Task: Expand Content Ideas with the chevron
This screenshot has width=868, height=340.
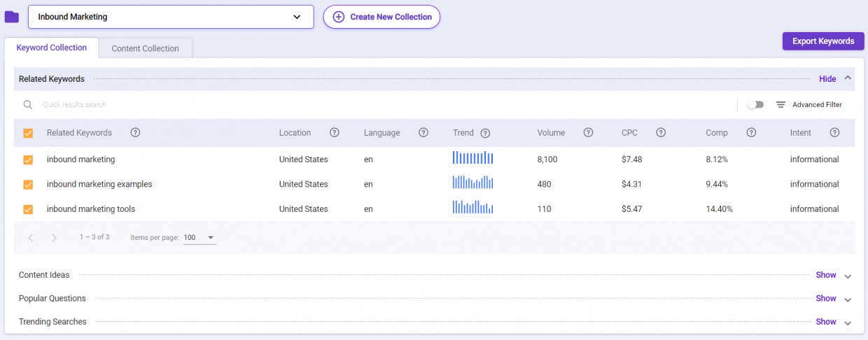Action: pos(848,276)
